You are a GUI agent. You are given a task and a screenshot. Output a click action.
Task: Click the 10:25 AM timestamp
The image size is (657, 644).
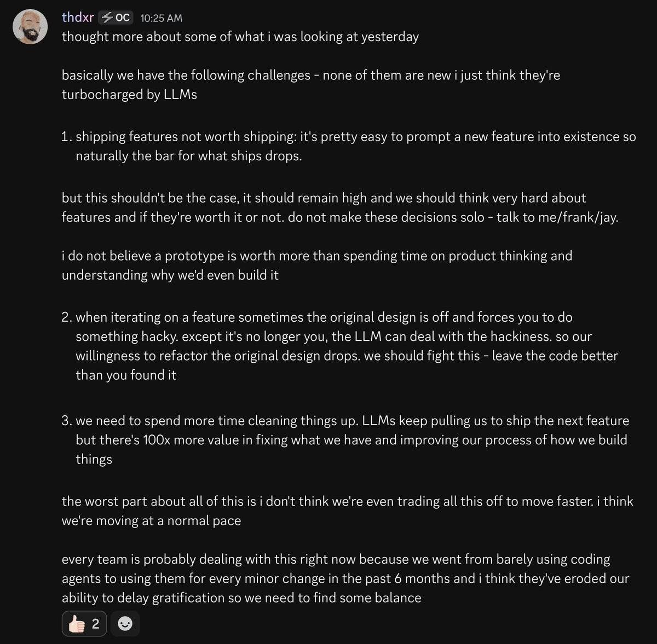tap(161, 18)
